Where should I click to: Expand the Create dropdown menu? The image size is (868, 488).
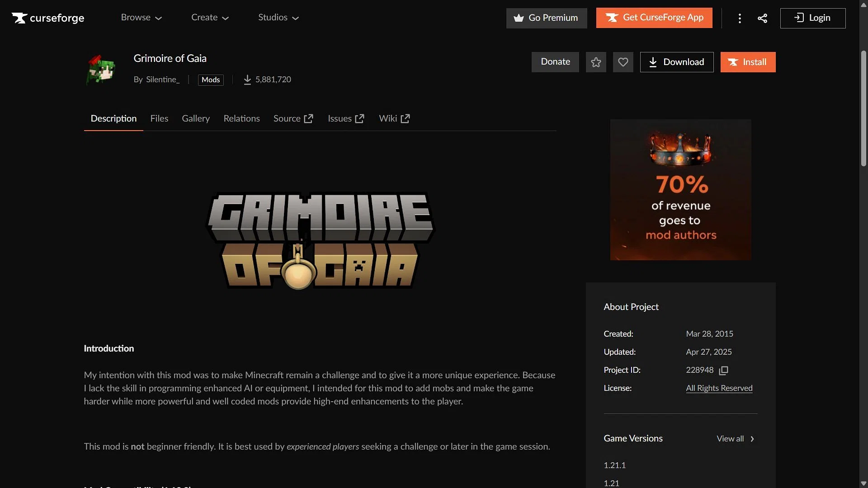tap(210, 18)
